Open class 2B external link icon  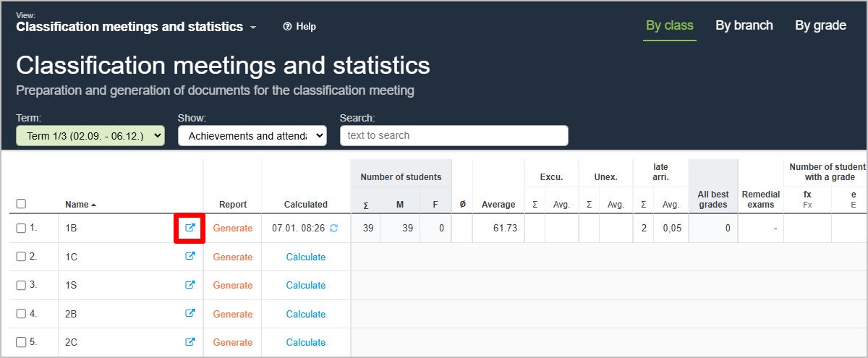190,313
